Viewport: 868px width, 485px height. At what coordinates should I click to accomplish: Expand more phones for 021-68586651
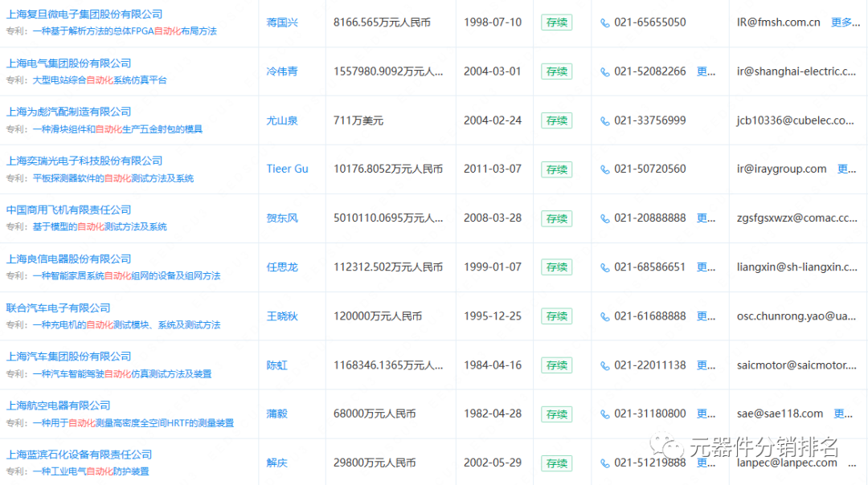pos(706,267)
